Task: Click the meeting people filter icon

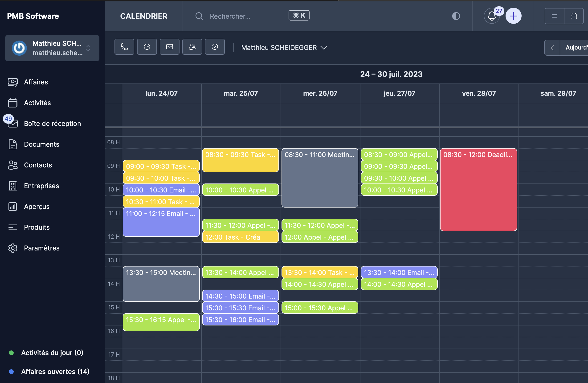Action: pyautogui.click(x=192, y=47)
